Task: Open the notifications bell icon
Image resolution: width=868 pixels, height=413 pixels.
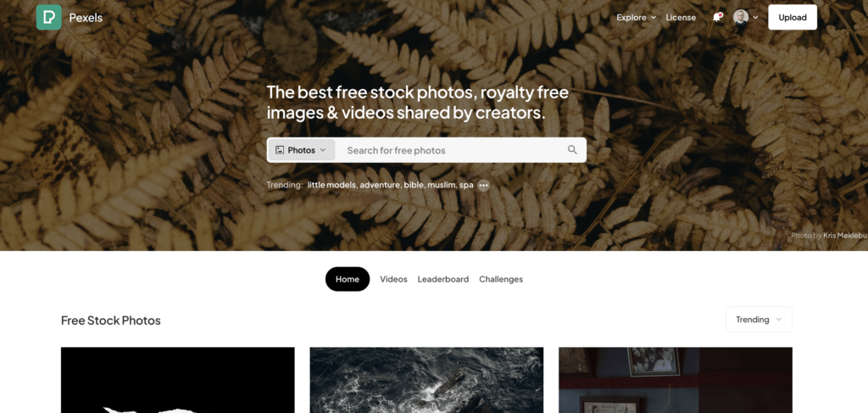Action: pyautogui.click(x=717, y=17)
